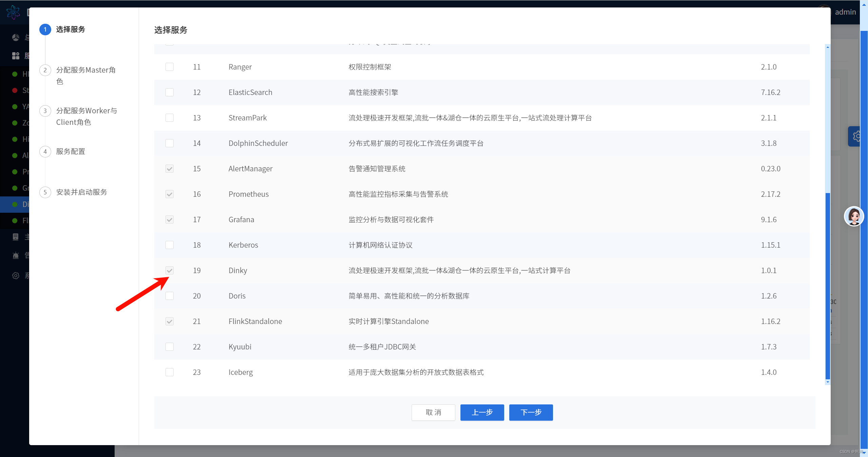The width and height of the screenshot is (868, 457).
Task: Click description 权限控制框架
Action: click(x=370, y=67)
